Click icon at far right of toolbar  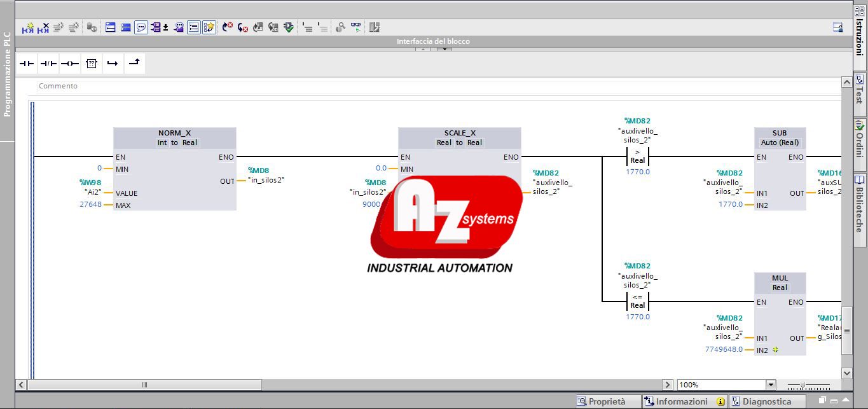[837, 27]
